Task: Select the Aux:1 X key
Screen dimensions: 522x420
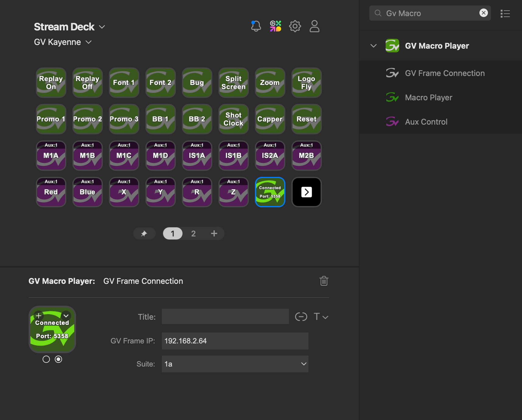Action: coord(124,192)
